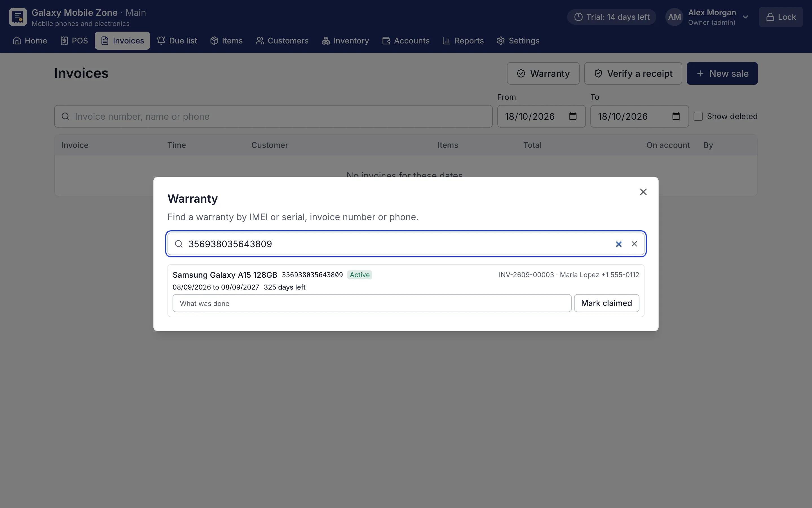Open the To date calendar picker icon
The height and width of the screenshot is (508, 812).
[x=676, y=116]
